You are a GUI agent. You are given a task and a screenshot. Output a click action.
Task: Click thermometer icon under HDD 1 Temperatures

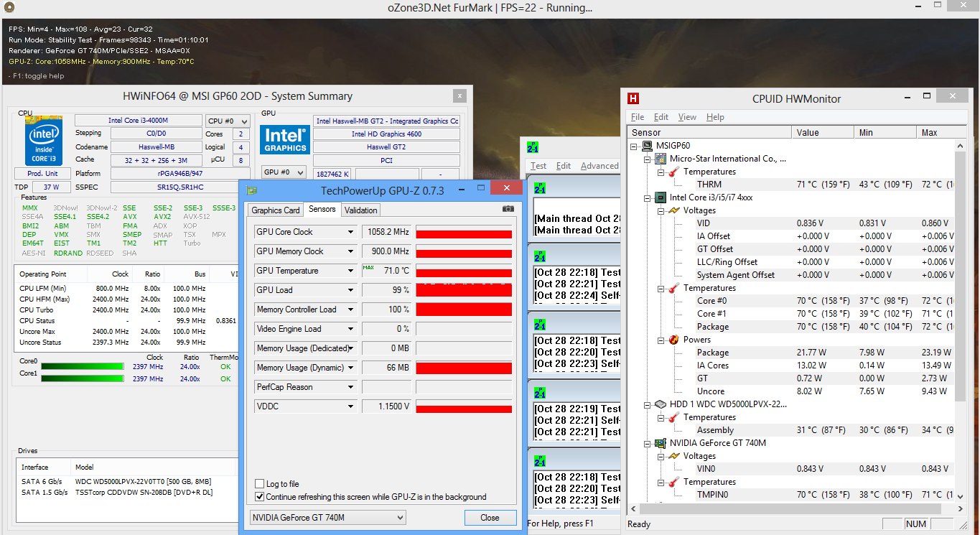(673, 417)
